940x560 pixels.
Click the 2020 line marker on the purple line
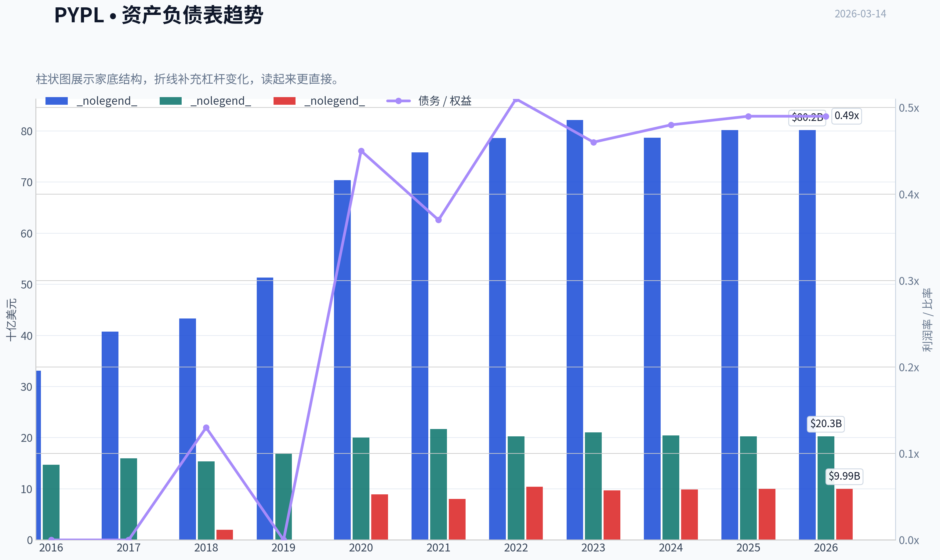tap(361, 151)
